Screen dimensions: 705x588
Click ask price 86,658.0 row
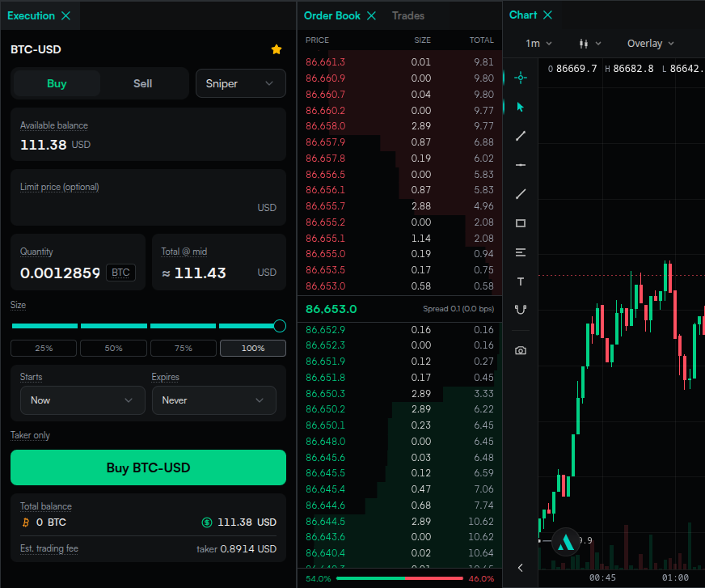pyautogui.click(x=399, y=126)
